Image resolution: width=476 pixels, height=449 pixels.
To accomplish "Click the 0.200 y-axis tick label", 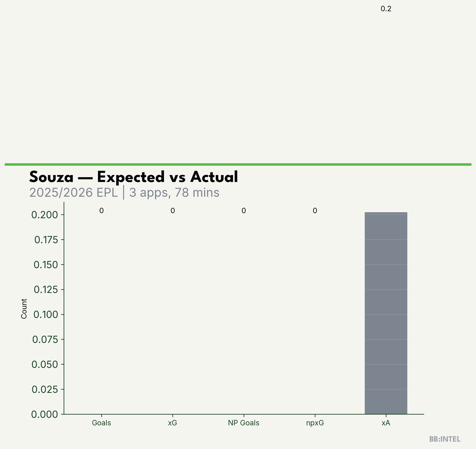I will tap(45, 215).
